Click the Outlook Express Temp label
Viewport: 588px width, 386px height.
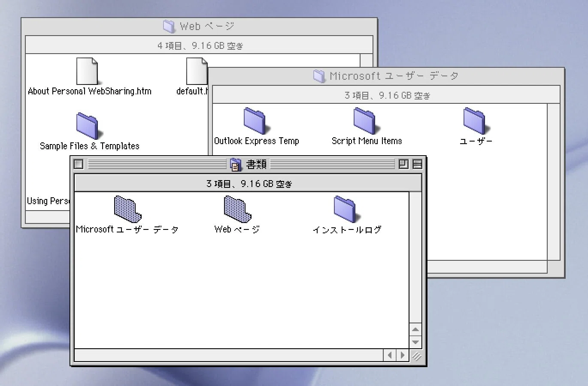(x=257, y=141)
